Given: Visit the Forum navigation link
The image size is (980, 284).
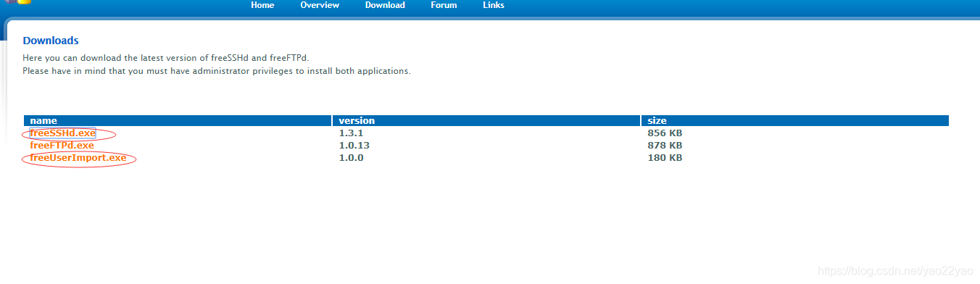Looking at the screenshot, I should pos(444,5).
